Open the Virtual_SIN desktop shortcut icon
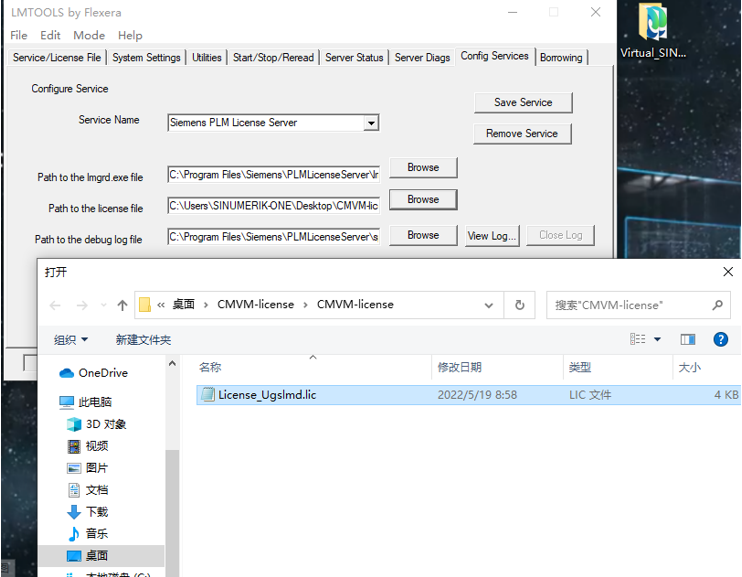The image size is (742, 577). pyautogui.click(x=653, y=31)
